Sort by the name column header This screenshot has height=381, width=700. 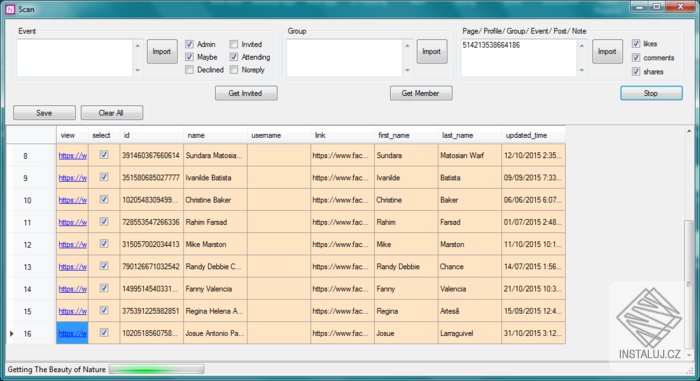click(215, 135)
